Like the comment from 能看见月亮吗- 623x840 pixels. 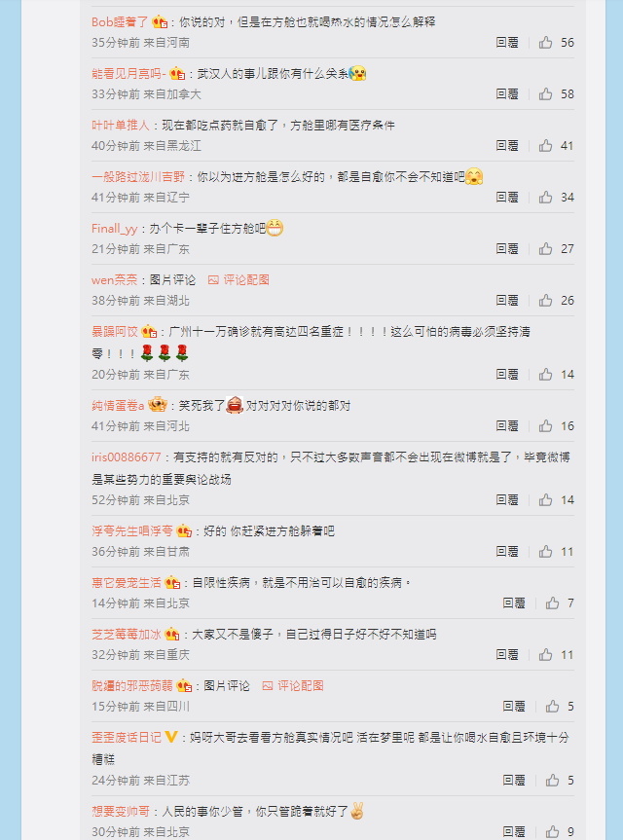[545, 94]
